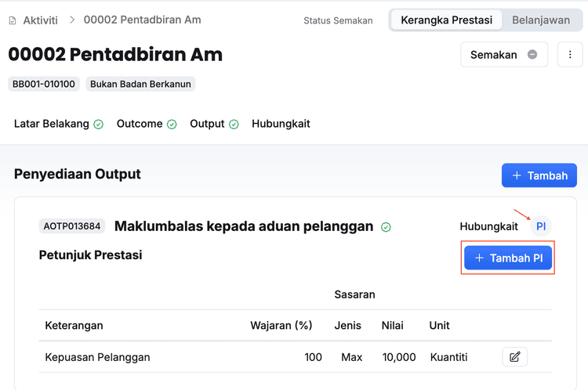Switch to Kerangka Prestasi view
The height and width of the screenshot is (390, 588).
point(446,20)
